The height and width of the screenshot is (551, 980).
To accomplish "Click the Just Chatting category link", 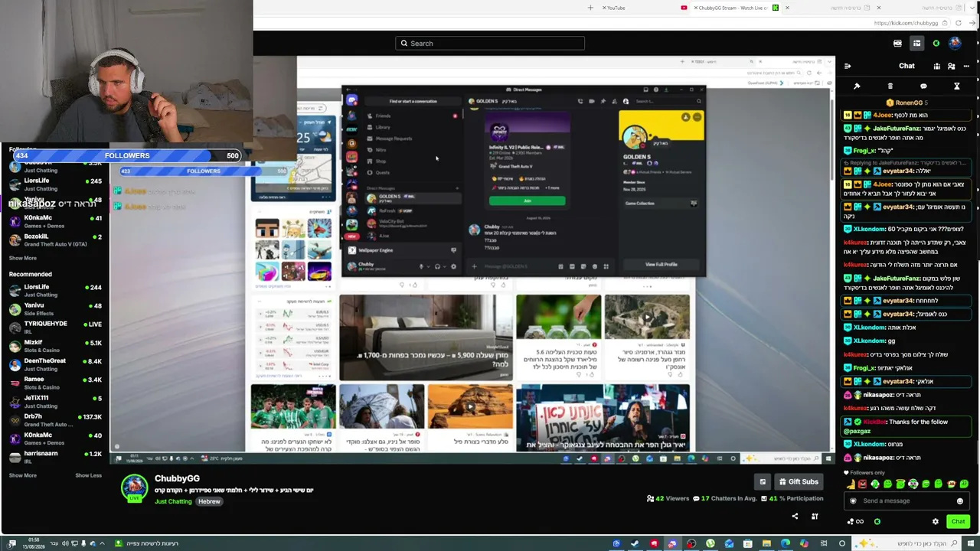I will click(x=173, y=502).
